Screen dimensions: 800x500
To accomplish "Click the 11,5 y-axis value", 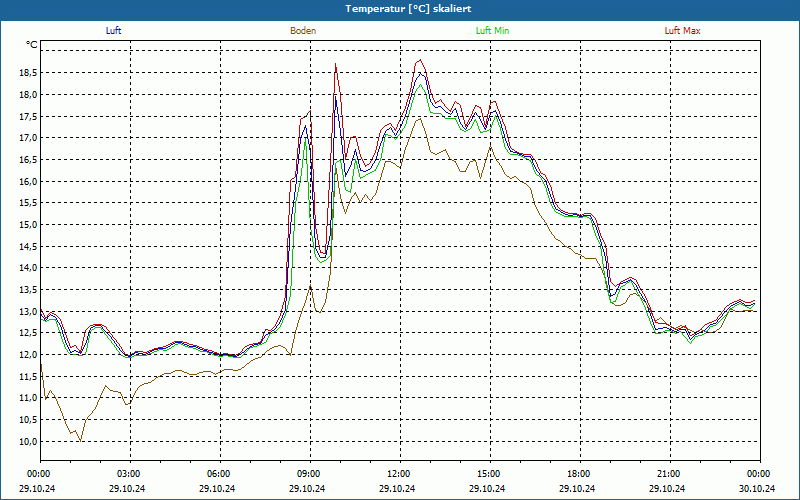I will pos(28,377).
